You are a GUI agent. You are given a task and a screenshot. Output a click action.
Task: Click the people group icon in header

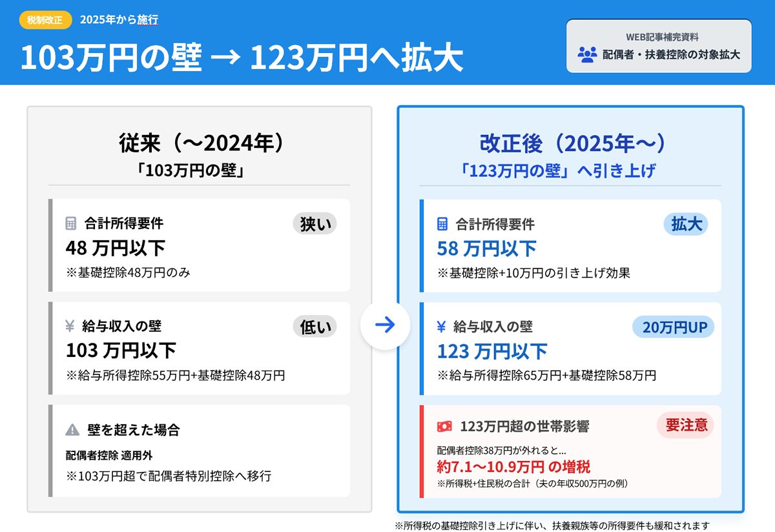(587, 54)
